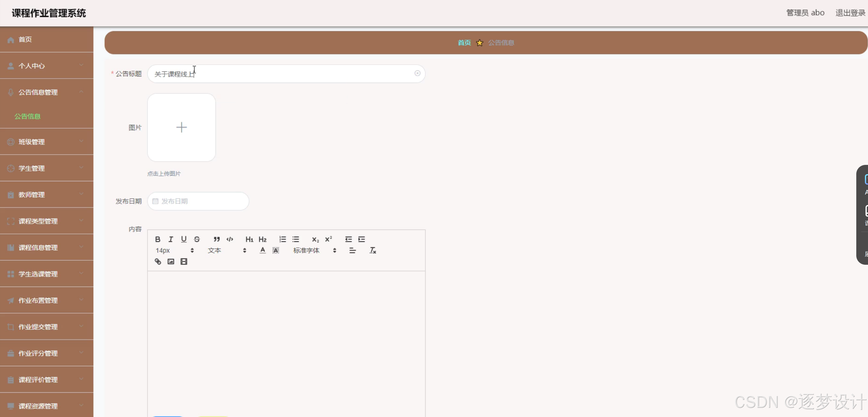Insert image via editor toolbar icon
Image resolution: width=868 pixels, height=417 pixels.
click(x=171, y=261)
